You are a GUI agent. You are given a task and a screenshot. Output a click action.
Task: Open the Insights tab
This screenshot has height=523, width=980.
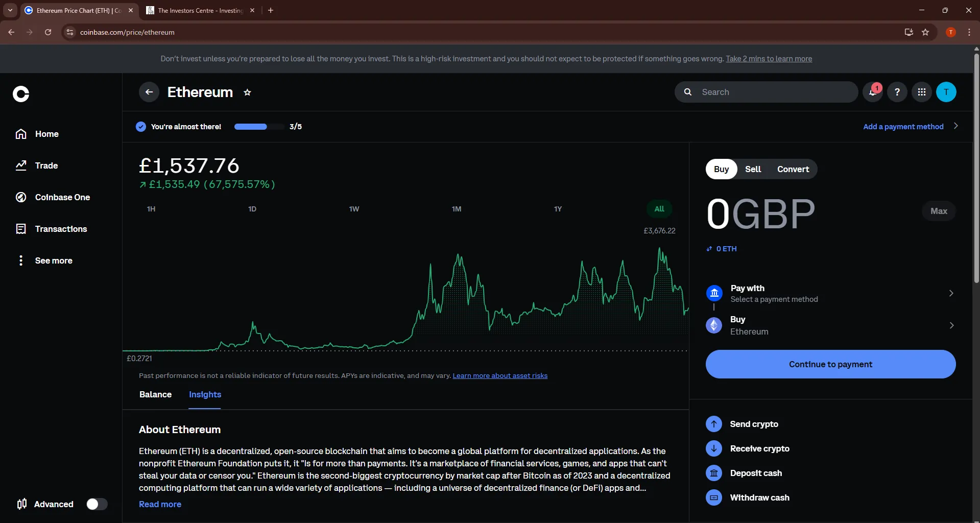[205, 394]
